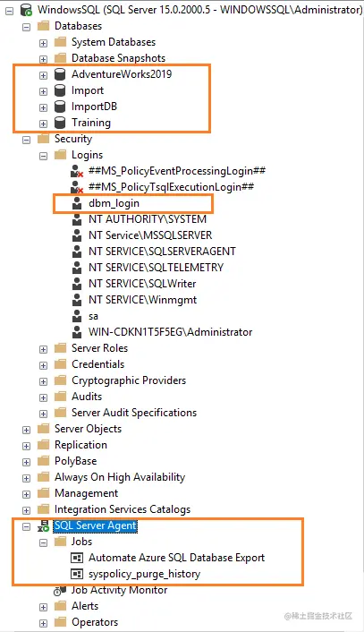Click the disabled ##MS_PolicyTsqlExecutionLogin## login icon

77,187
